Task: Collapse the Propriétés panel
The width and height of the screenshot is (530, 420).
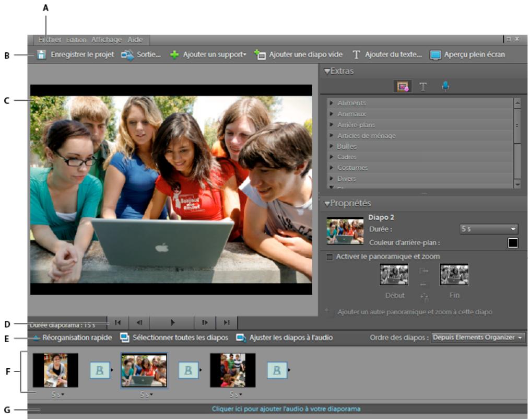Action: [x=327, y=204]
